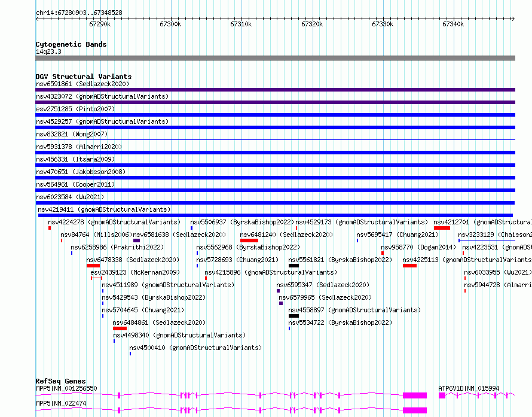
Task: Click the esv2439123 (McKernan2009) label
Action: click(x=135, y=272)
